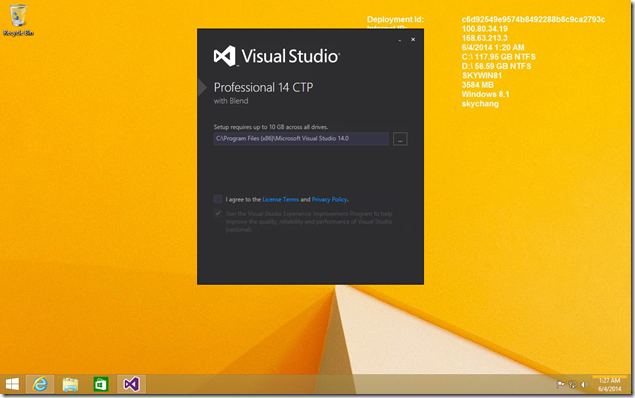Open File Explorer from the taskbar
This screenshot has height=398, width=635.
(70, 384)
